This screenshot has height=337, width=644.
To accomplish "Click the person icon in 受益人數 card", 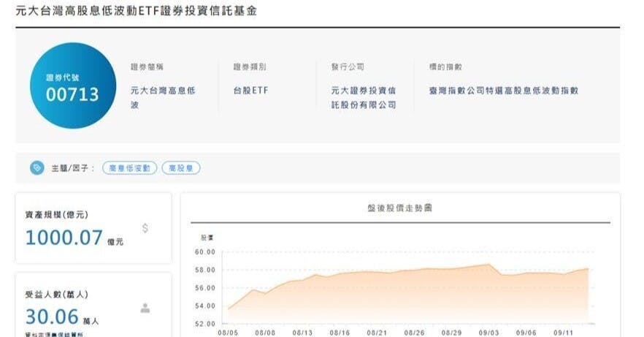I will 145,308.
